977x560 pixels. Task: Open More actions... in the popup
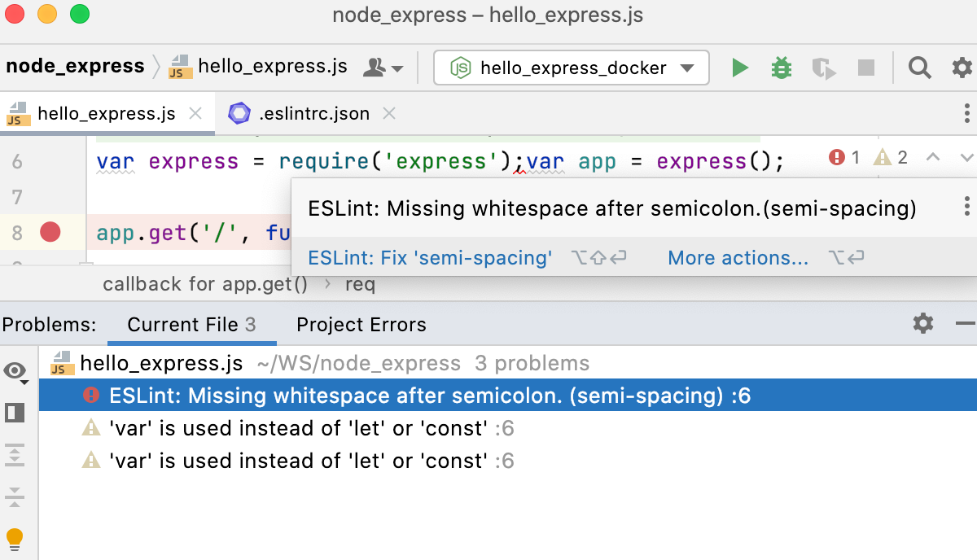737,258
